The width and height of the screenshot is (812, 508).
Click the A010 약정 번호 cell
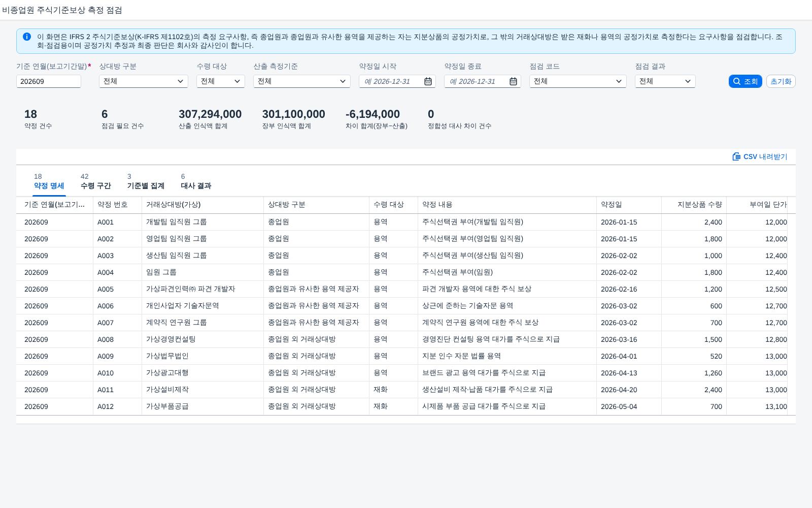coord(117,373)
